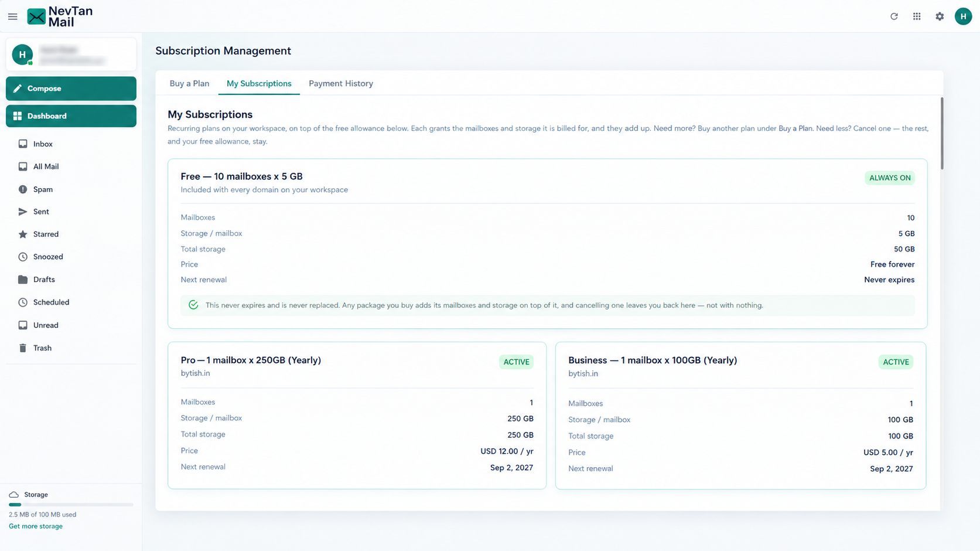Open the apps grid icon
980x551 pixels.
[917, 16]
